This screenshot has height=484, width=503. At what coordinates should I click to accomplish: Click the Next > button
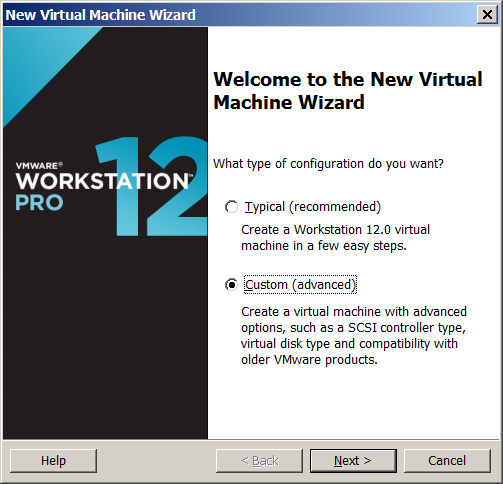[353, 461]
